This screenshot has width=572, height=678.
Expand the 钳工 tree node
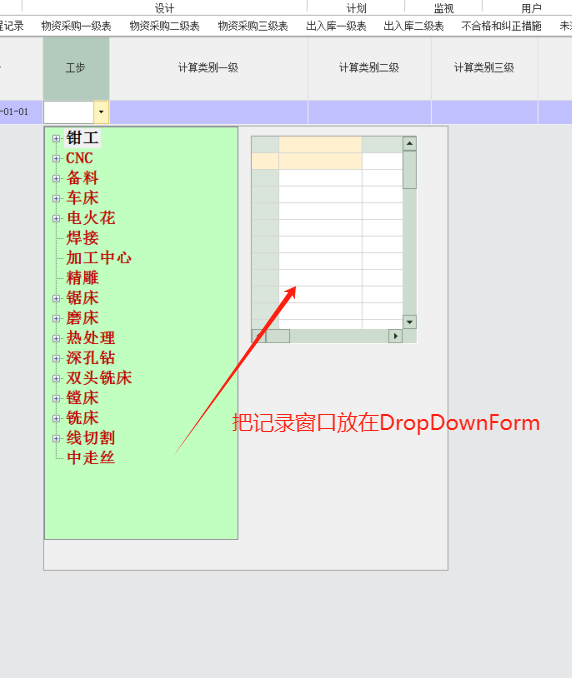click(x=56, y=138)
